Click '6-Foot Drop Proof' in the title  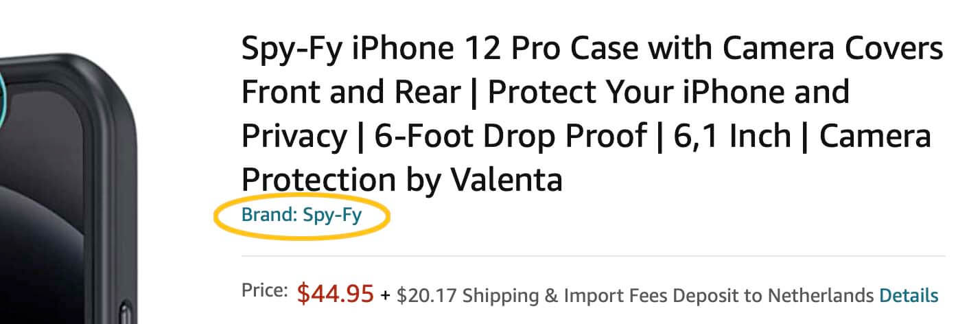tap(510, 137)
